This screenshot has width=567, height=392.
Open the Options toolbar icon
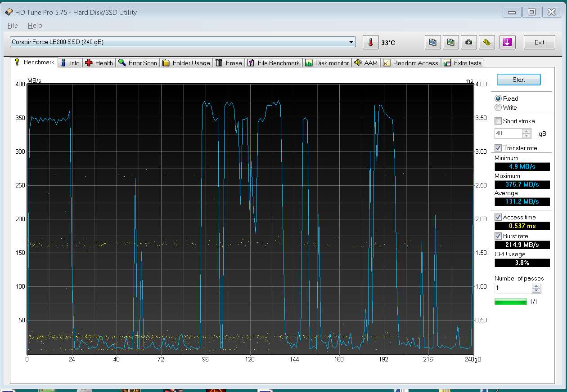[486, 42]
